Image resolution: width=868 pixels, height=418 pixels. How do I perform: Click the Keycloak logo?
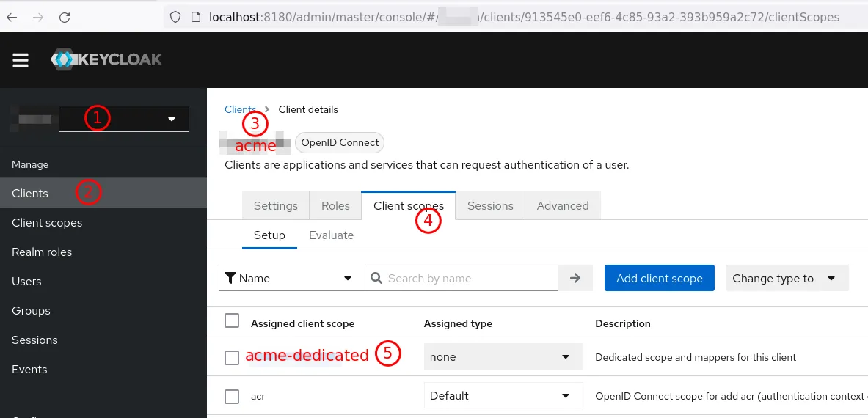click(106, 60)
